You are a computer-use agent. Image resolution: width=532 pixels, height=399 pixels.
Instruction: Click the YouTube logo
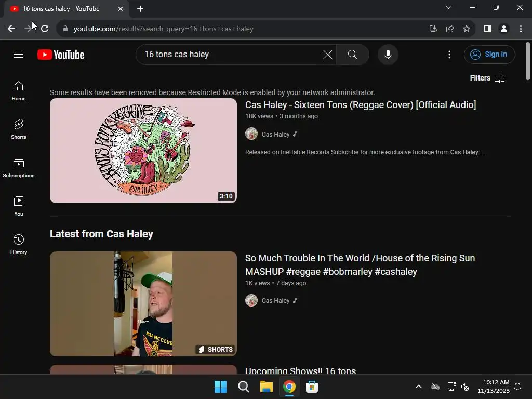(x=61, y=55)
